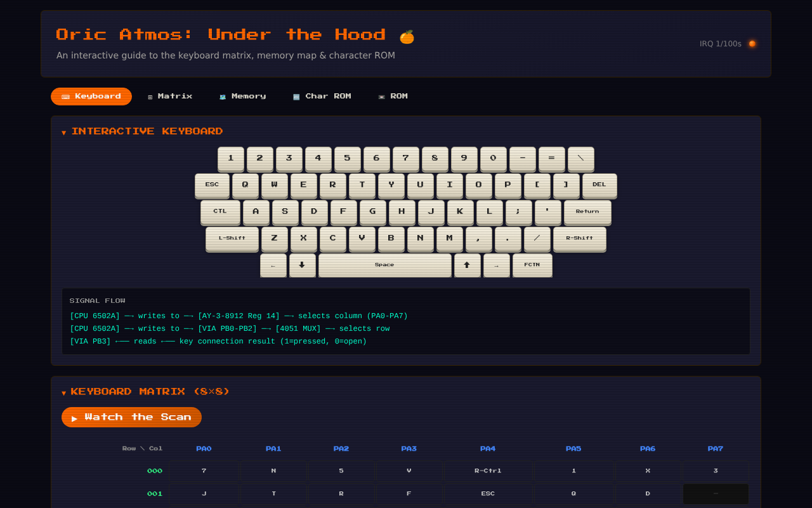Toggle the L-Shift key on the virtual keyboard
Viewport: 812px width, 508px height.
pos(232,239)
